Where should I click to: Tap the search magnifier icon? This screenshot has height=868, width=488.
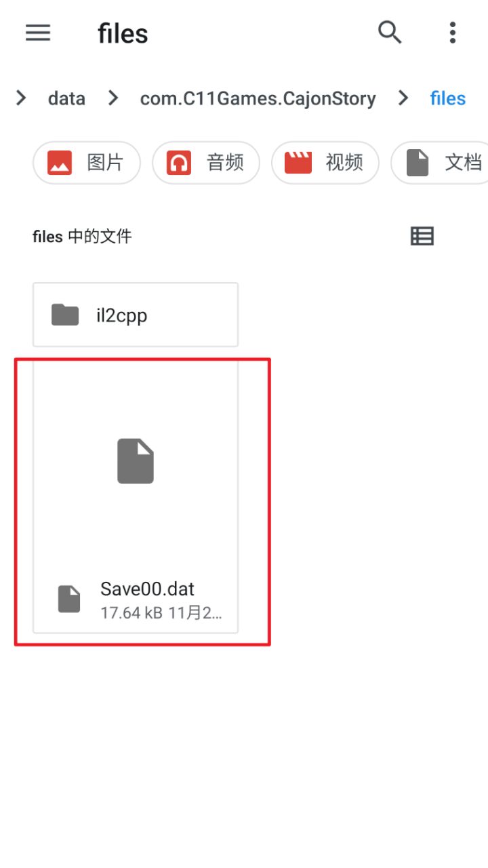(x=390, y=33)
